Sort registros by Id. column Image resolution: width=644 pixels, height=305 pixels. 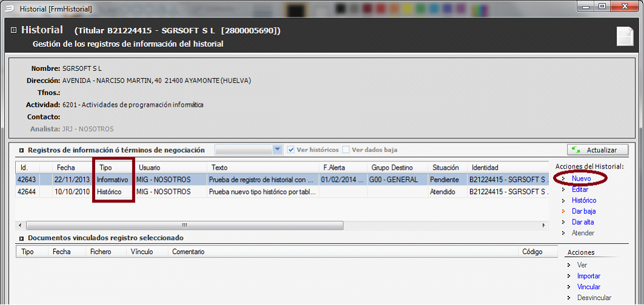(x=28, y=167)
